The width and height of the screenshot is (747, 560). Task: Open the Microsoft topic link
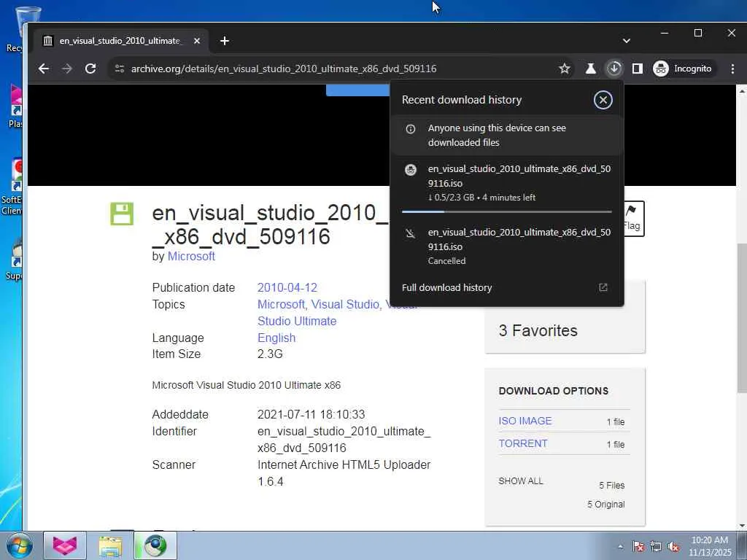pos(281,304)
